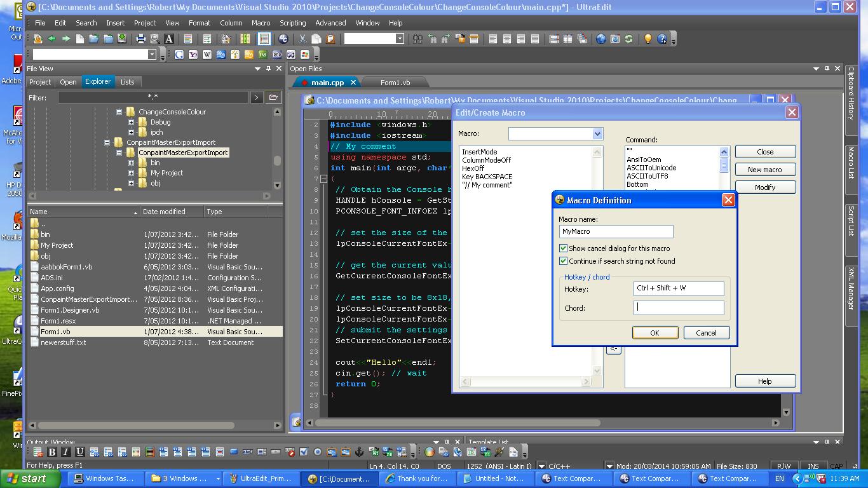Image resolution: width=868 pixels, height=488 pixels.
Task: Click the Wikipedia W toolbar icon
Action: 207,55
